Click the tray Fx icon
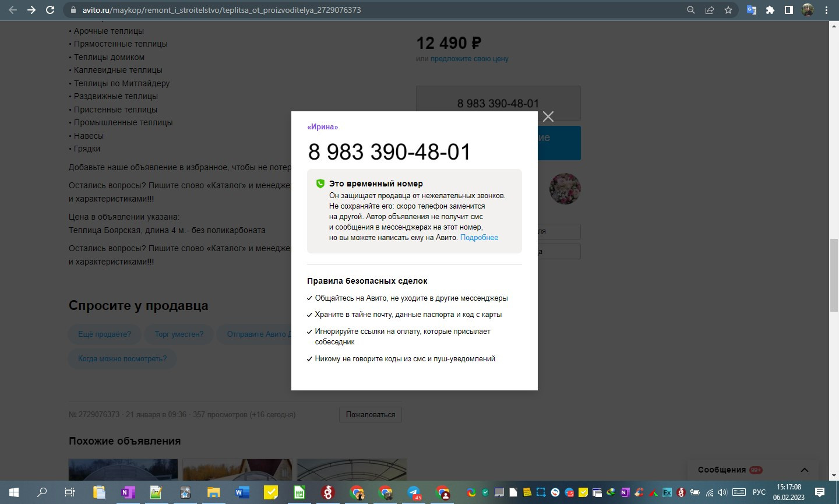 (667, 492)
